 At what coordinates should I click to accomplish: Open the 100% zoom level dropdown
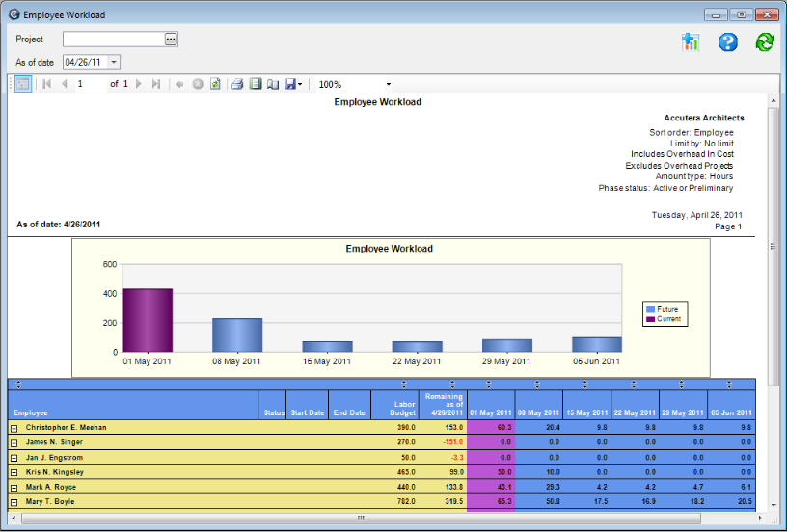(x=389, y=84)
